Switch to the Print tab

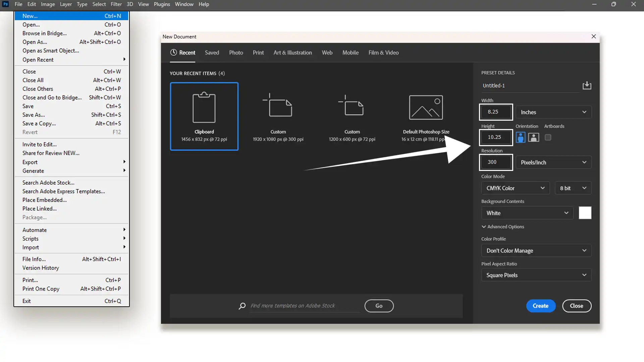point(258,53)
